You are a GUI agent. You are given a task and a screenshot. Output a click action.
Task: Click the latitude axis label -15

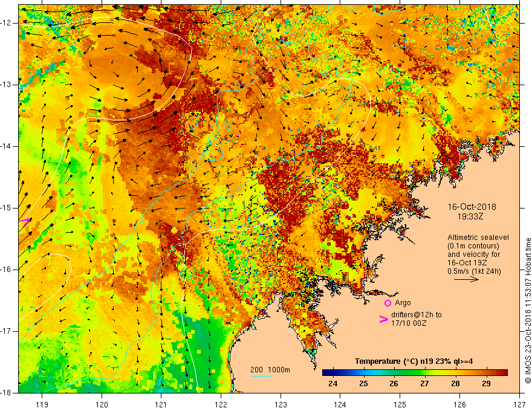click(6, 208)
